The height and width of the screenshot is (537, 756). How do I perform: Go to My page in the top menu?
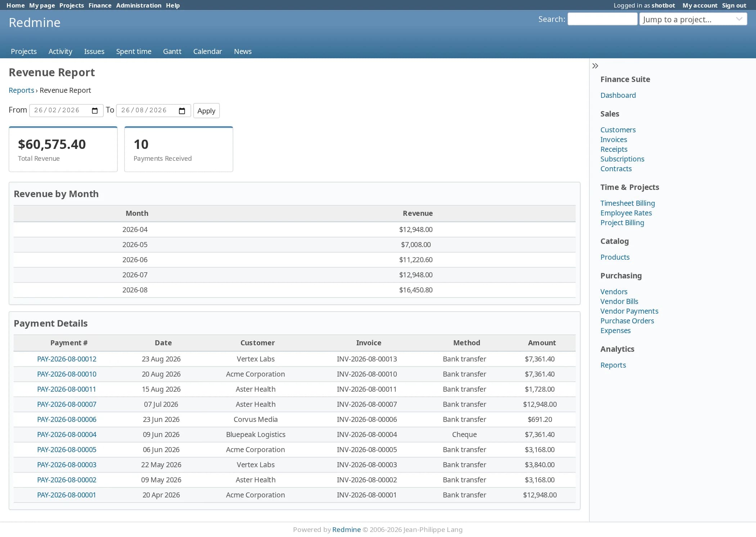(42, 5)
